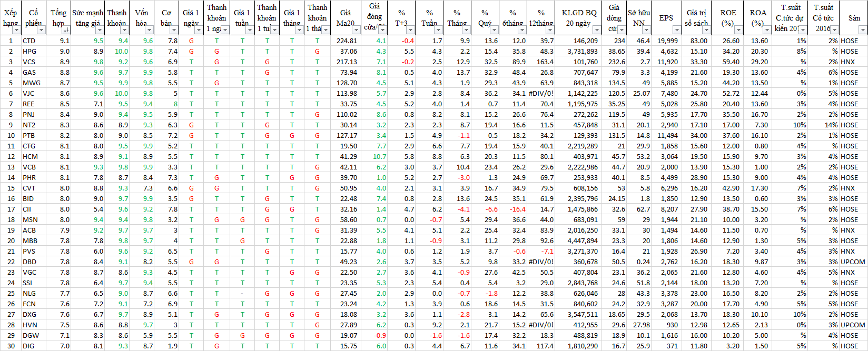Expand the Sức mạnh tăng giá filter dropdown

[x=100, y=30]
